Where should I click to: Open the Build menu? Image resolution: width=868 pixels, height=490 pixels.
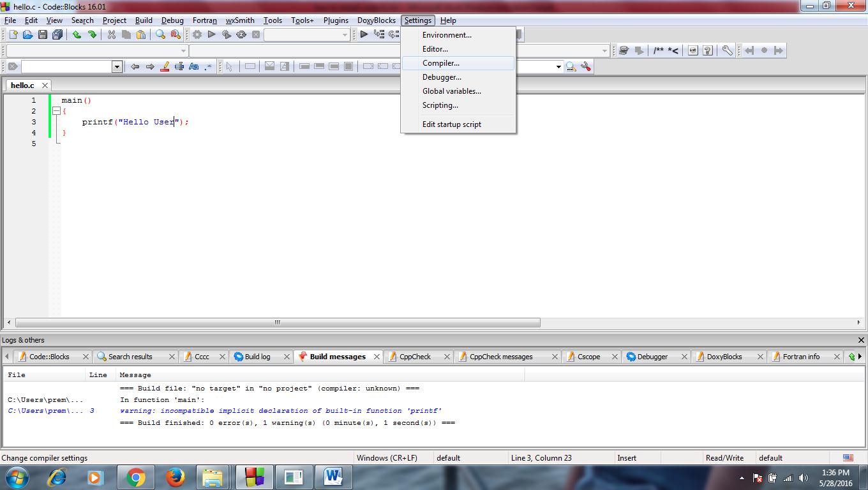click(x=144, y=20)
